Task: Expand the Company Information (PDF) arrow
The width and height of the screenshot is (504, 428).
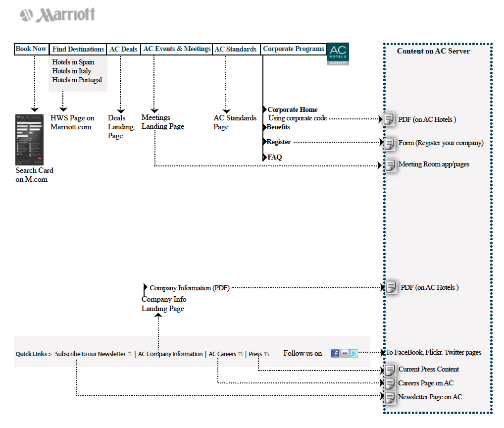Action: [x=146, y=287]
